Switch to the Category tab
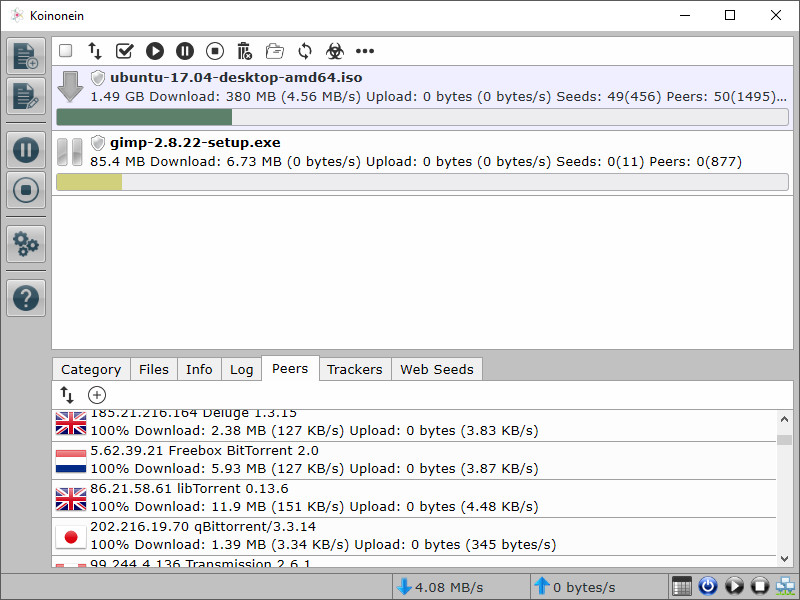 click(91, 369)
